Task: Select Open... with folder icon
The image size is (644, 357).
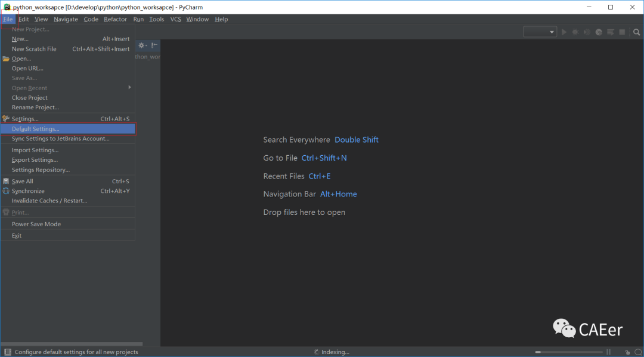Action: click(68, 59)
